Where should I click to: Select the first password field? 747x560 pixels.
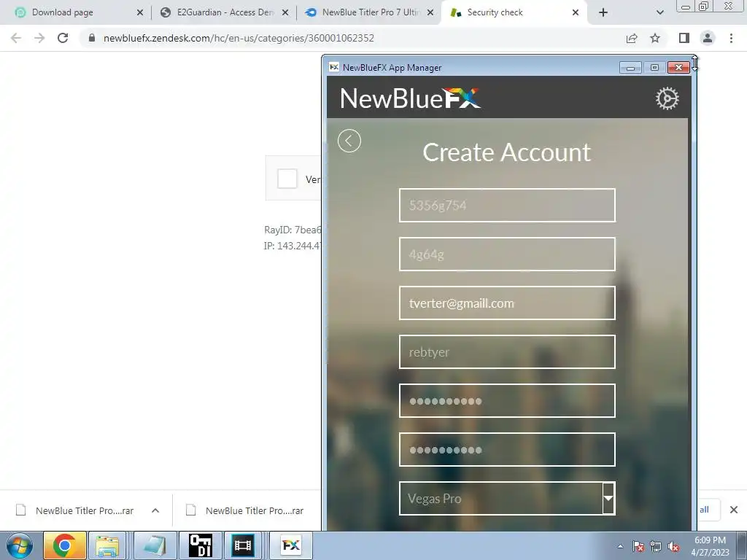point(507,401)
